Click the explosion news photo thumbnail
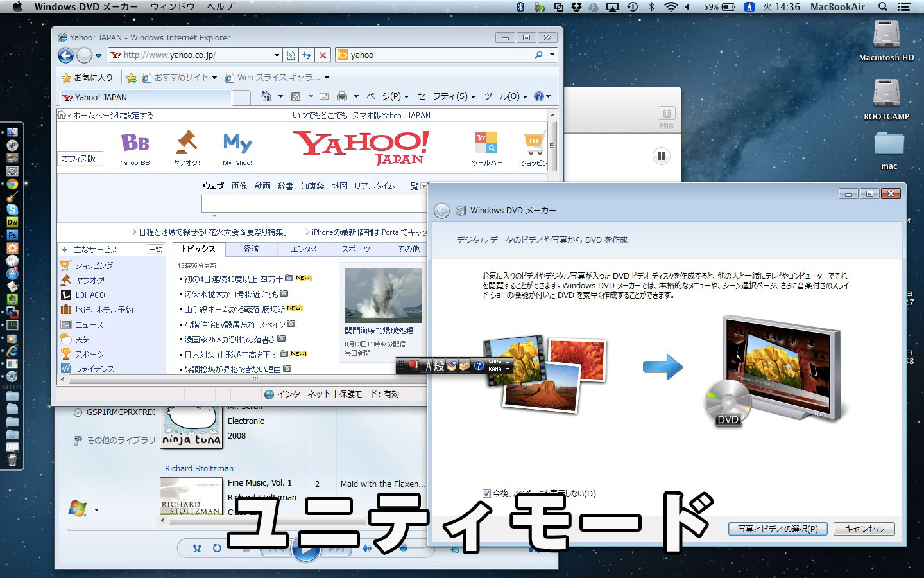Image resolution: width=924 pixels, height=578 pixels. [x=384, y=295]
